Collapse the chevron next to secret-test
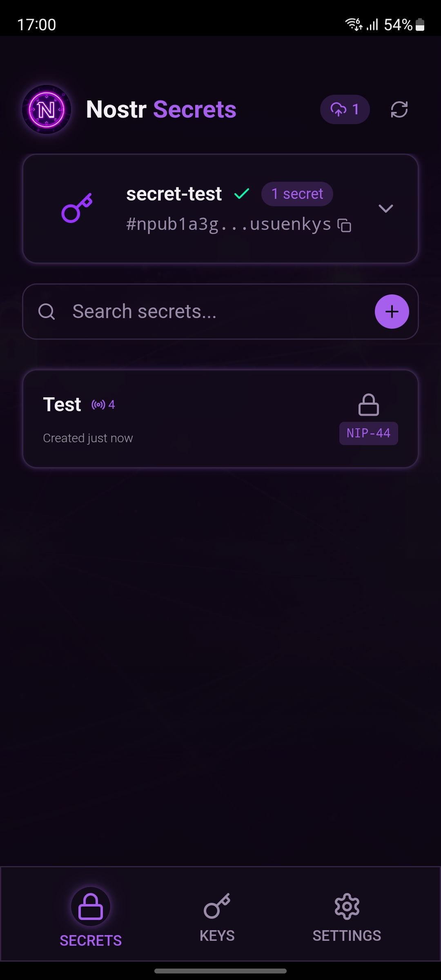The image size is (441, 980). [386, 209]
